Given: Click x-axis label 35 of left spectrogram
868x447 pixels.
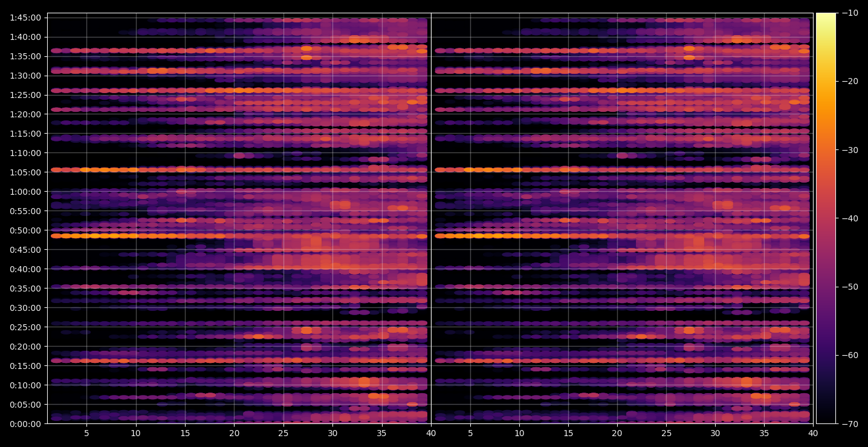Looking at the screenshot, I should pyautogui.click(x=381, y=433).
